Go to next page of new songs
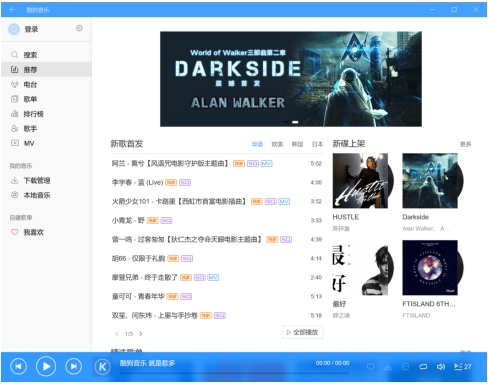 tap(141, 334)
